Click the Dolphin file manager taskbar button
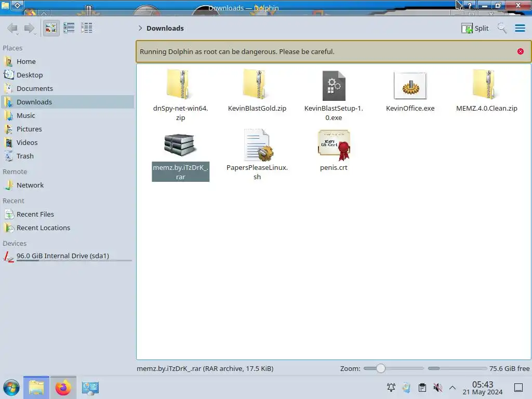 point(36,388)
